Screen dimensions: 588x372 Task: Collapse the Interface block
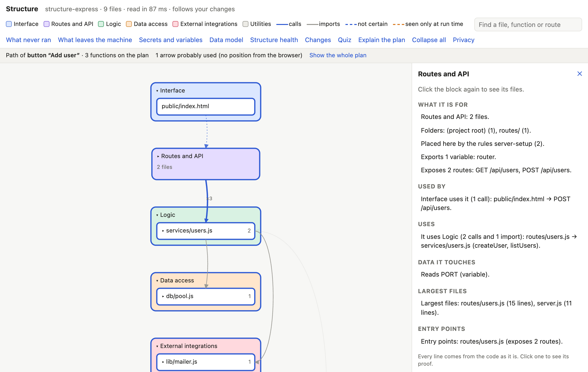(157, 91)
